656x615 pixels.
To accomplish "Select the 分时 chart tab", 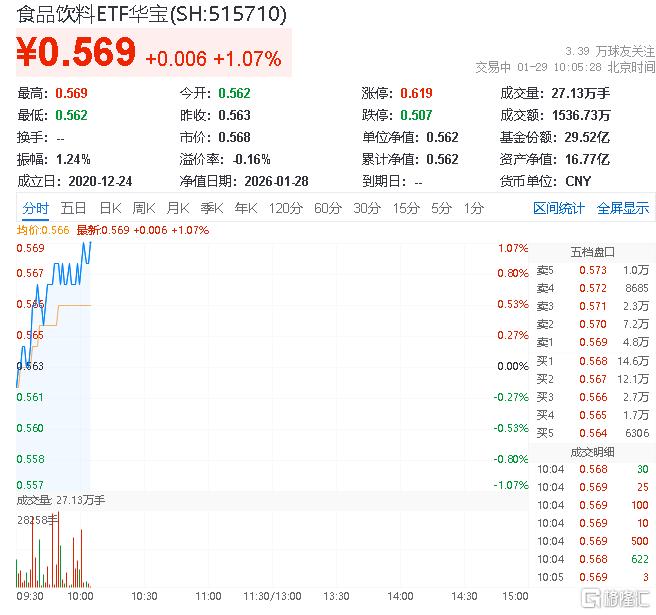I will click(36, 208).
